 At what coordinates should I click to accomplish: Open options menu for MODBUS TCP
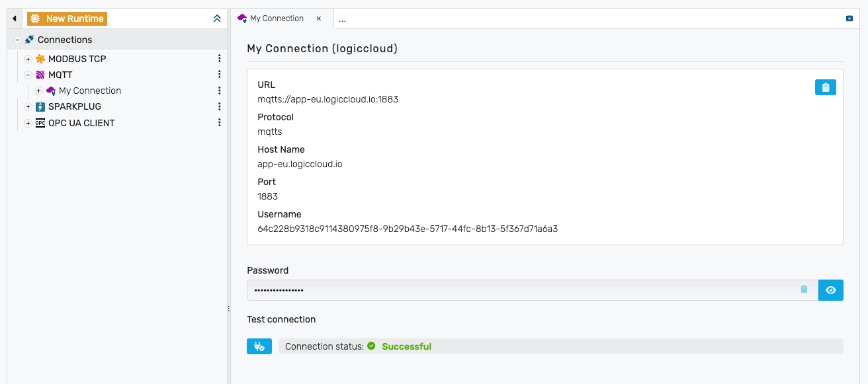click(x=220, y=59)
